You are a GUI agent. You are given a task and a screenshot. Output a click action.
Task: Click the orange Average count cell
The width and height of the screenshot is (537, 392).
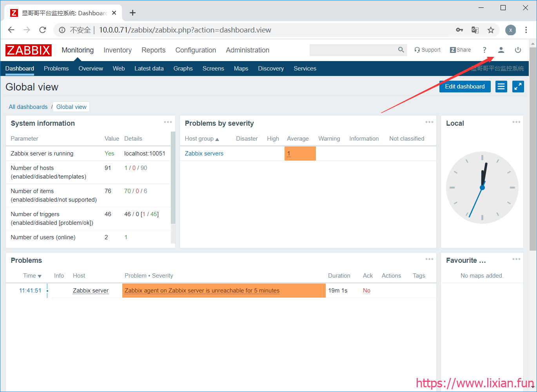300,154
